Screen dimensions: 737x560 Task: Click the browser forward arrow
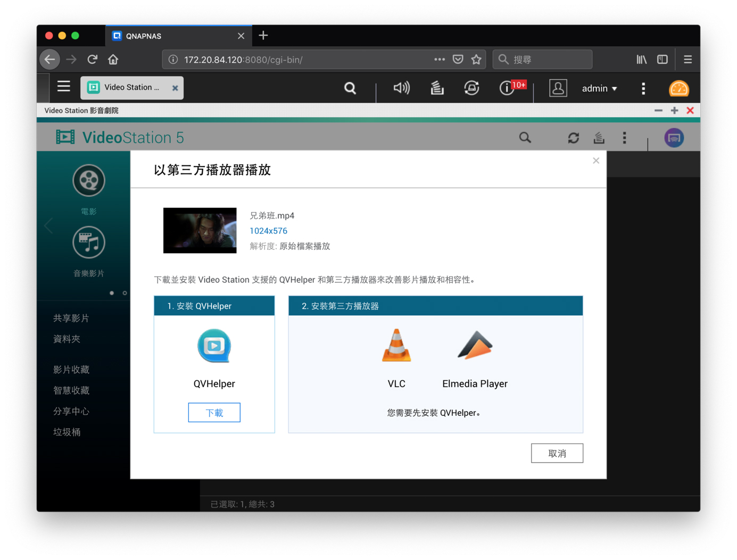coord(71,59)
